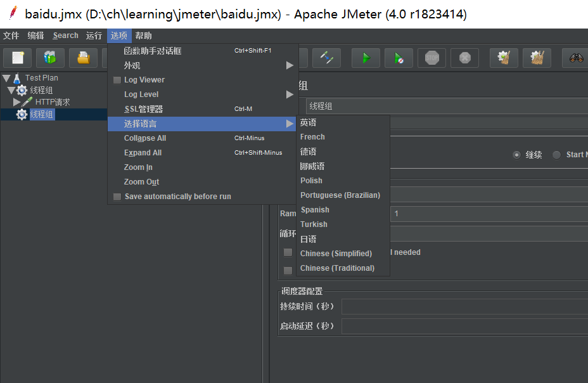Toggle Save automatically before run checkbox
The image size is (588, 383).
[117, 197]
